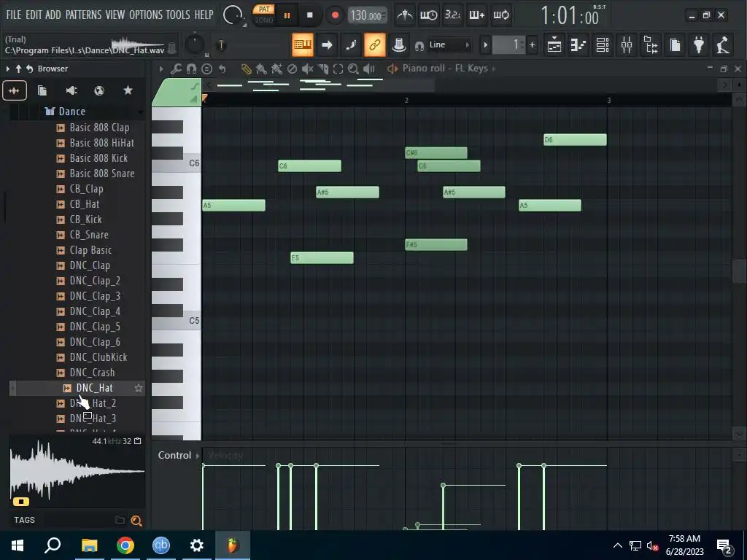
Task: Open the Playlist view icon
Action: point(554,45)
